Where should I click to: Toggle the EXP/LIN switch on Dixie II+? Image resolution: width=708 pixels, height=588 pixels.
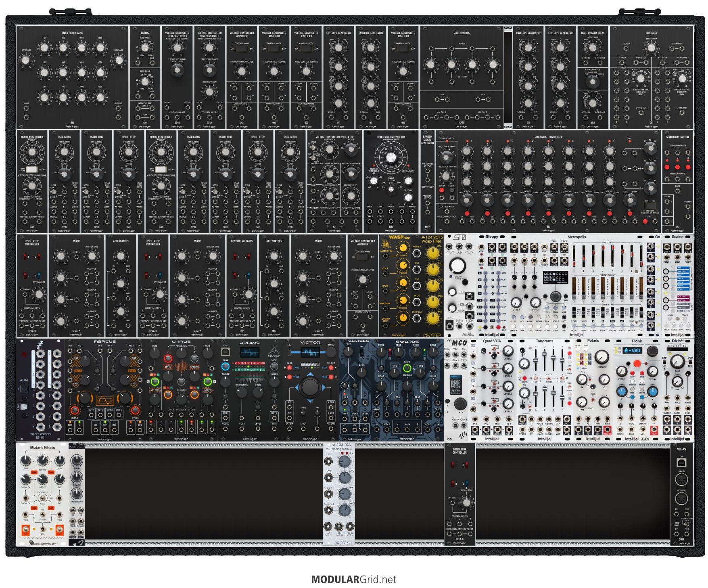(664, 362)
